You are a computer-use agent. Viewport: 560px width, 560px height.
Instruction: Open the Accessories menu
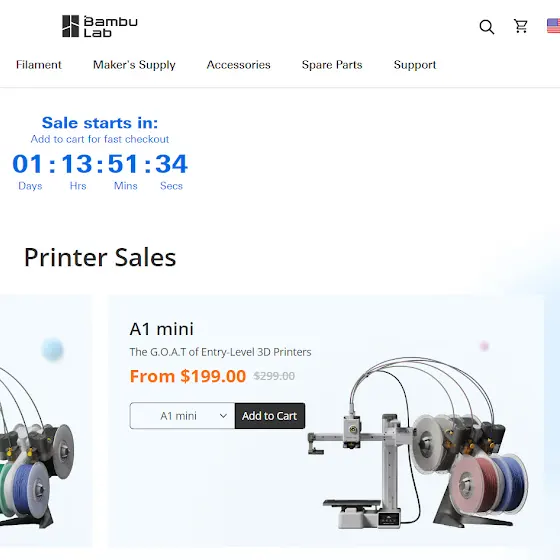click(x=238, y=65)
